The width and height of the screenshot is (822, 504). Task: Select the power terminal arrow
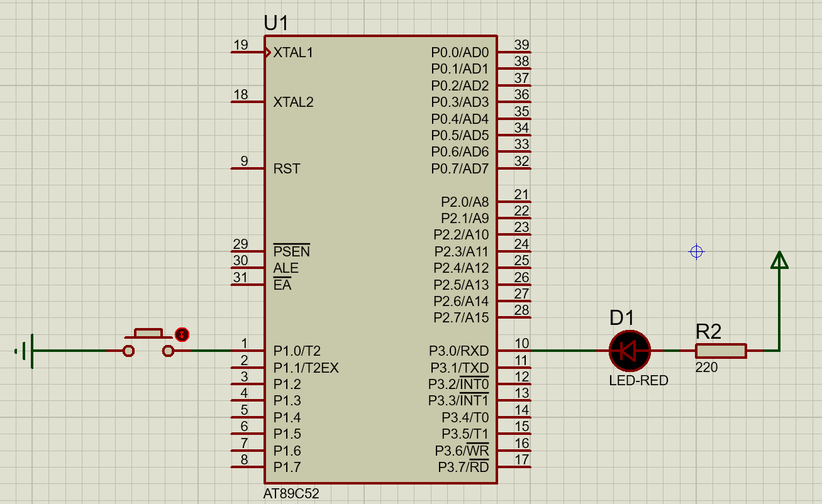click(779, 260)
